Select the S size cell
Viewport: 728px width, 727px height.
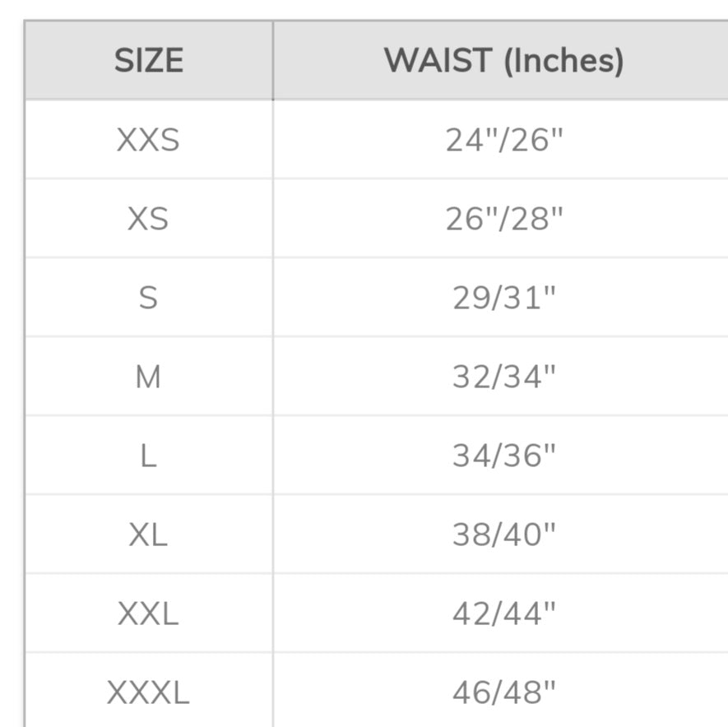click(x=148, y=299)
